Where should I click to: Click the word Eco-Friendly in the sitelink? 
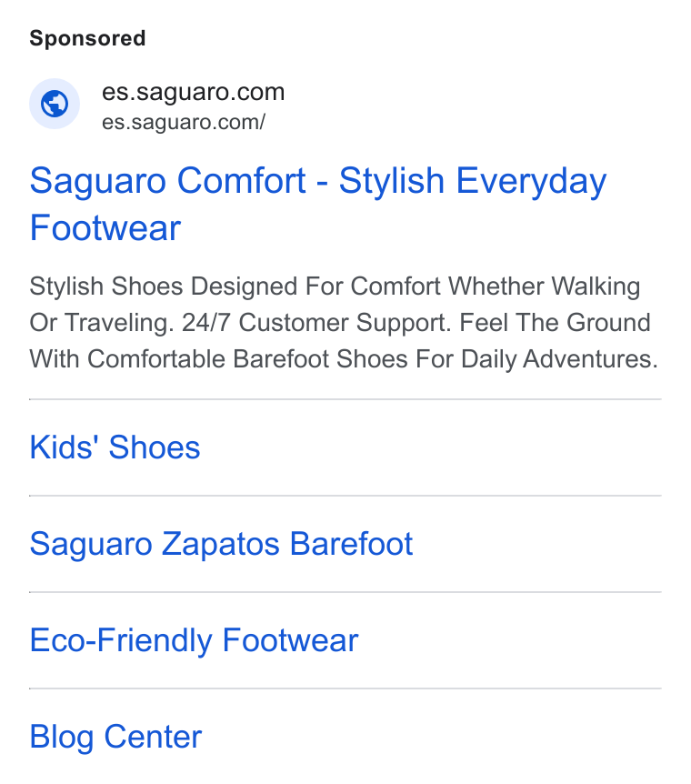121,640
